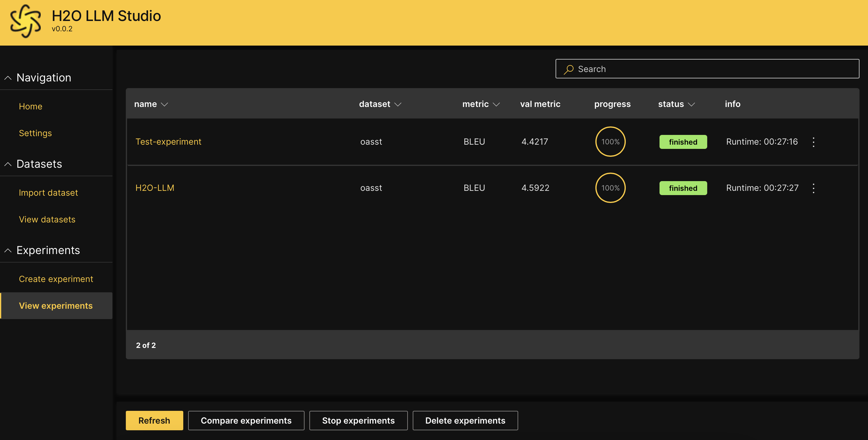Select View experiments in the sidebar

tap(56, 306)
